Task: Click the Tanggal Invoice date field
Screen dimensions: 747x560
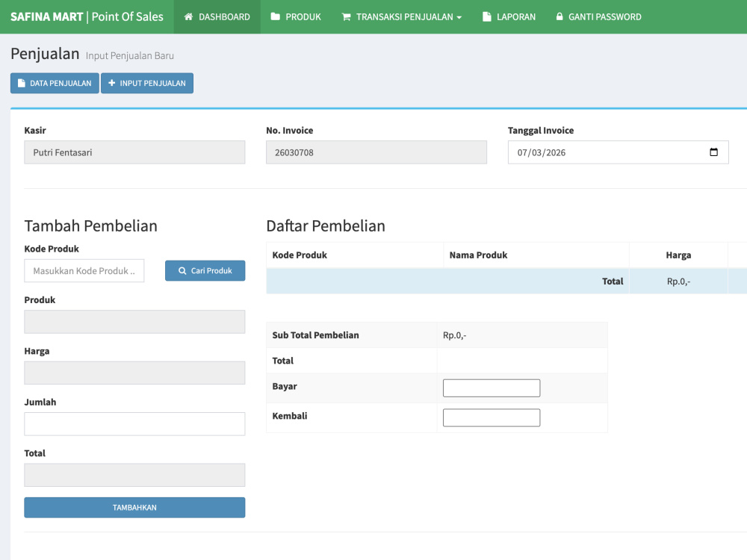Action: tap(619, 152)
